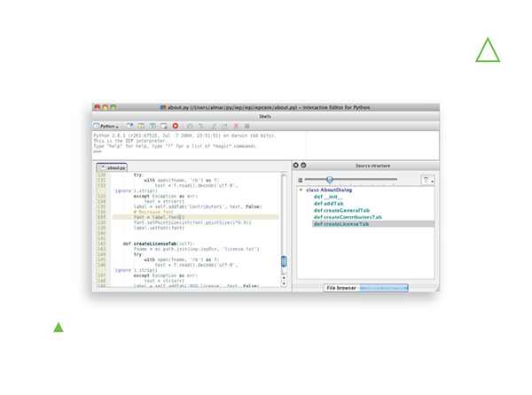Close the Source structure panel
The image size is (532, 395).
pos(295,166)
